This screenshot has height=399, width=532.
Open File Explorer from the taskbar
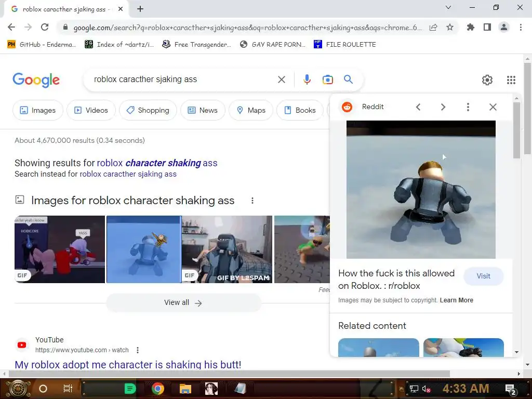click(x=185, y=389)
